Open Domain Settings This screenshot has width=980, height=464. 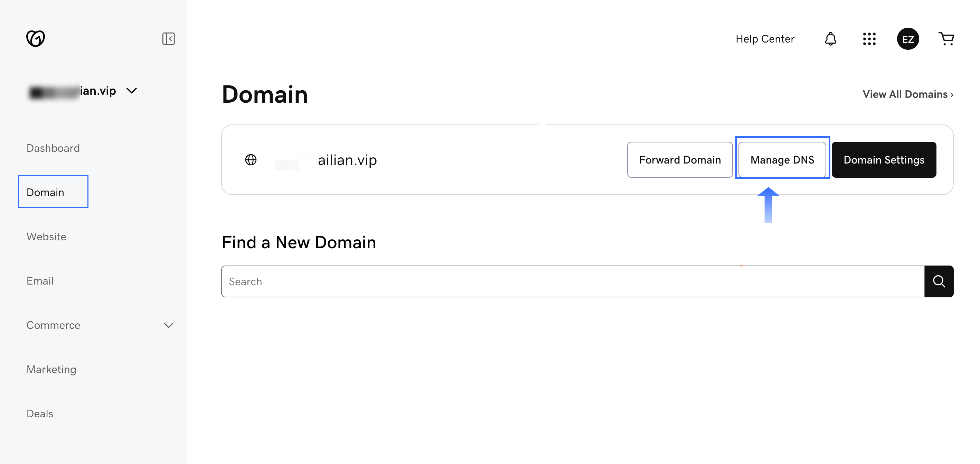coord(883,160)
